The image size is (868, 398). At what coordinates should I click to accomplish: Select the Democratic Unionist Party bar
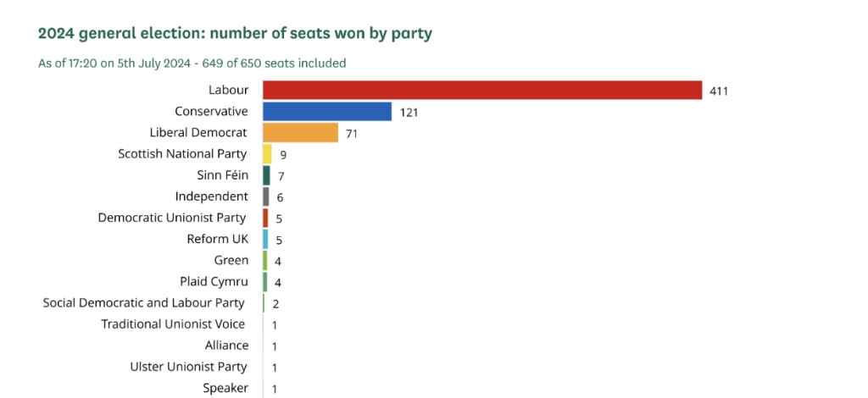[265, 218]
